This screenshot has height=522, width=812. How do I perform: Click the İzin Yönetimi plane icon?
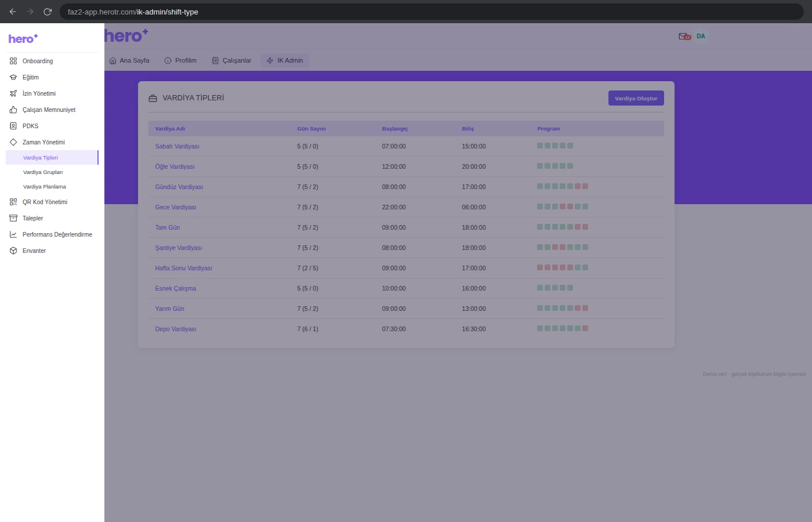[x=13, y=93]
